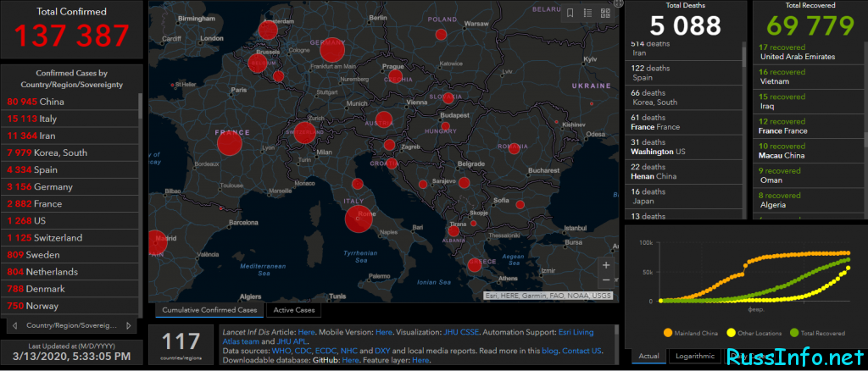Select the 122 deaths Spain entry

[684, 73]
